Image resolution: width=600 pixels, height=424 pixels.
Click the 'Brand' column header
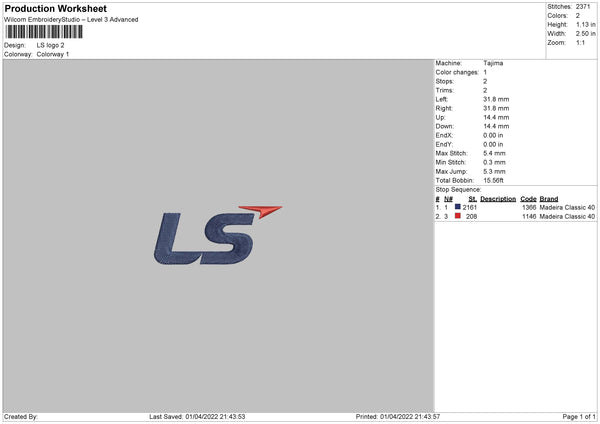(x=549, y=199)
